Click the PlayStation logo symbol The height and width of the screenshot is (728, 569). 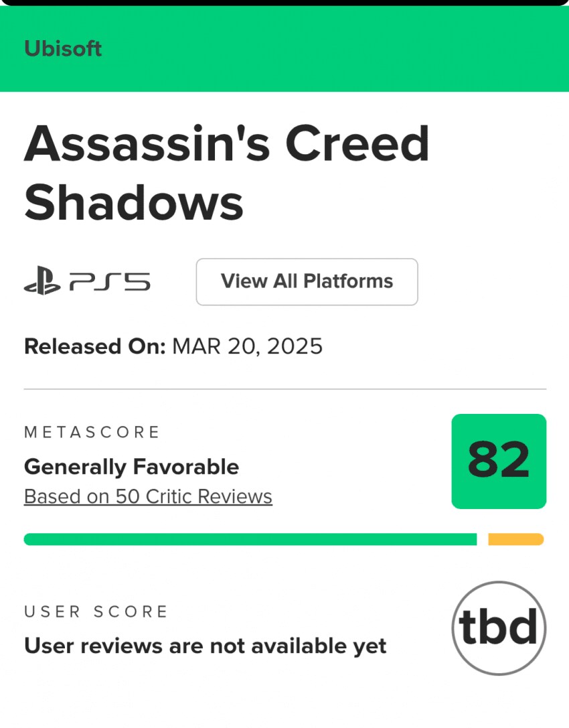click(x=42, y=282)
